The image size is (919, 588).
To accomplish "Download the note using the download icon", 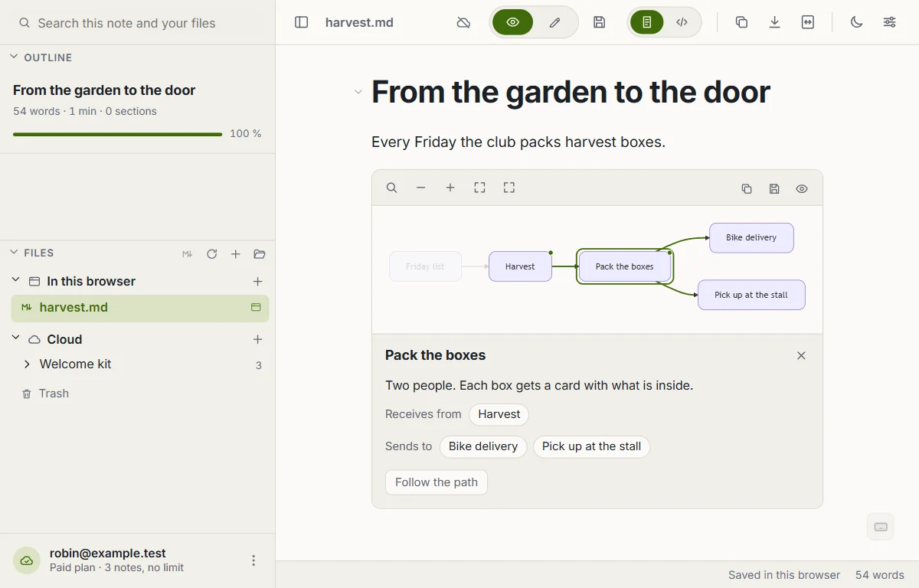I will click(x=775, y=22).
